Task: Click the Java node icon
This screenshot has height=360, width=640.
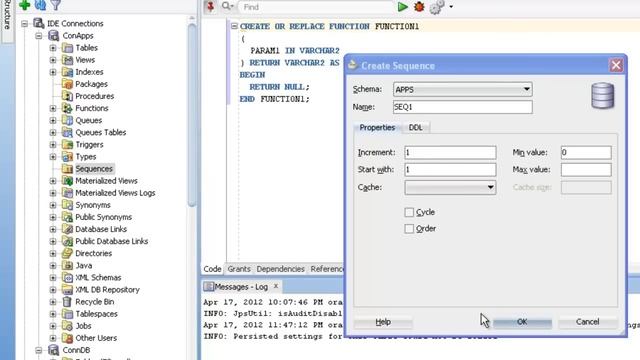Action: [67, 265]
